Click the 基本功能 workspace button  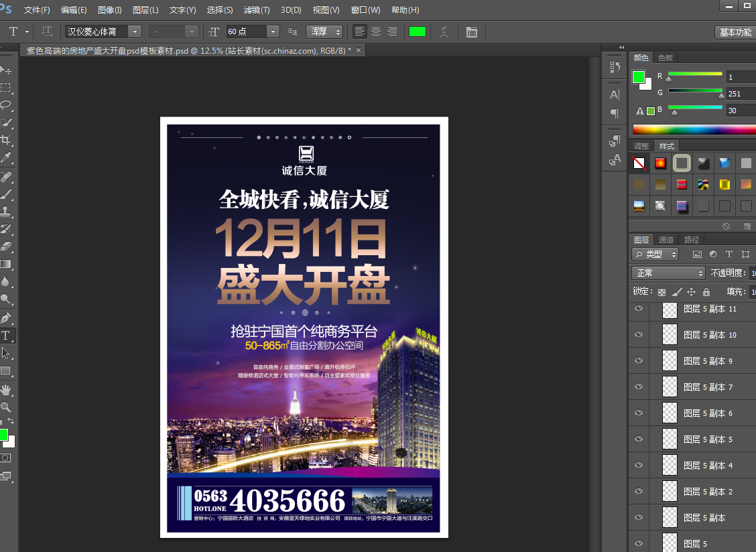pos(735,32)
